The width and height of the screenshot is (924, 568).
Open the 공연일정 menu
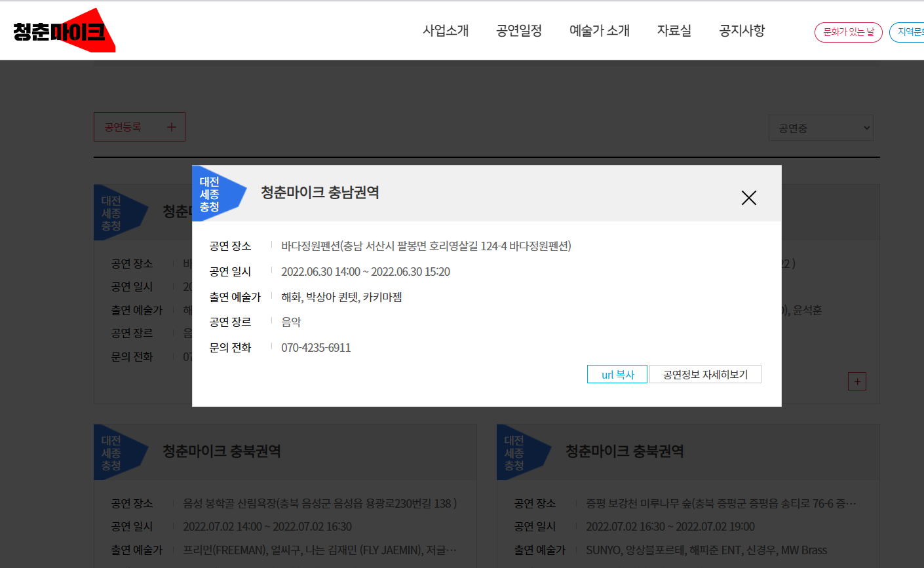coord(519,31)
